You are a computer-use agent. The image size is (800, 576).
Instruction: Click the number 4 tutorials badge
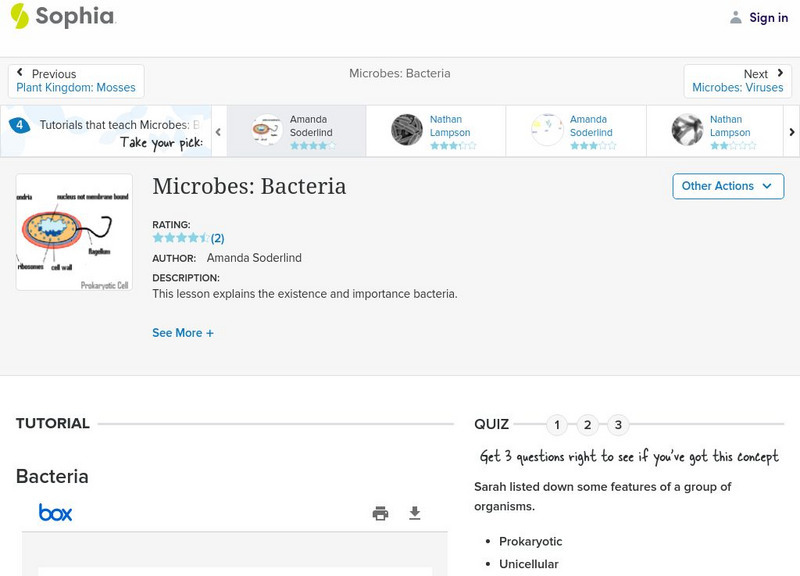click(x=18, y=126)
